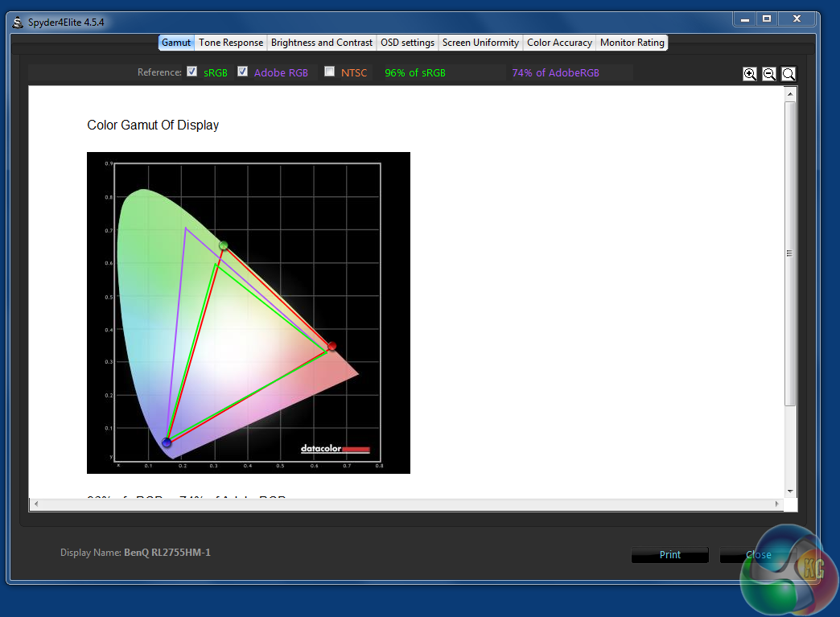Click the vertical scrollbar up arrow
This screenshot has width=840, height=617.
tap(790, 94)
